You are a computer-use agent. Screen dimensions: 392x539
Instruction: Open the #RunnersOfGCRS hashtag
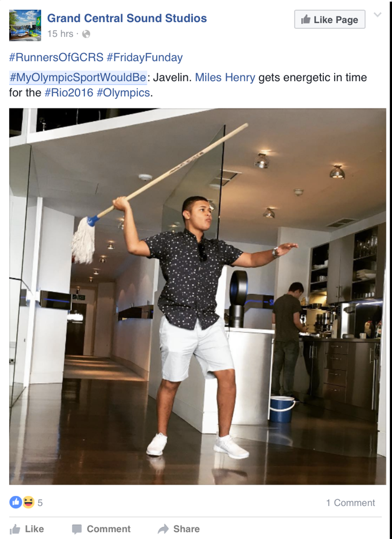[56, 57]
